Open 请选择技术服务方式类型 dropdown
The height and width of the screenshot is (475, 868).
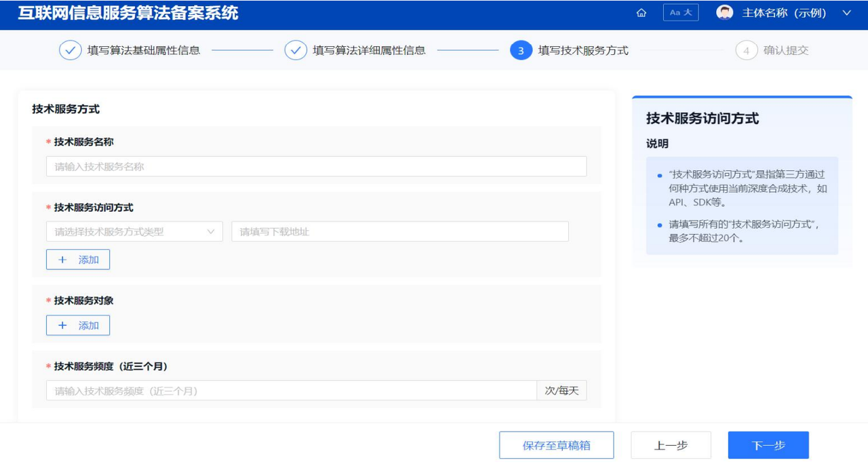[134, 231]
